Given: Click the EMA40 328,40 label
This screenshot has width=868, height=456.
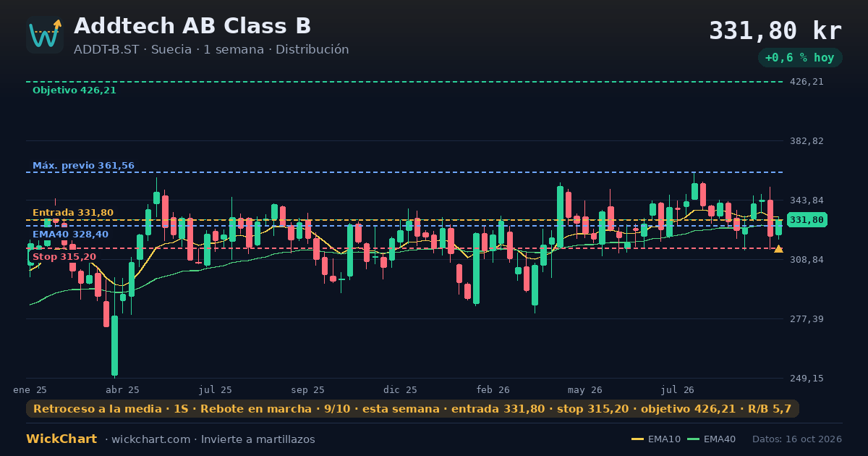Looking at the screenshot, I should (x=70, y=235).
